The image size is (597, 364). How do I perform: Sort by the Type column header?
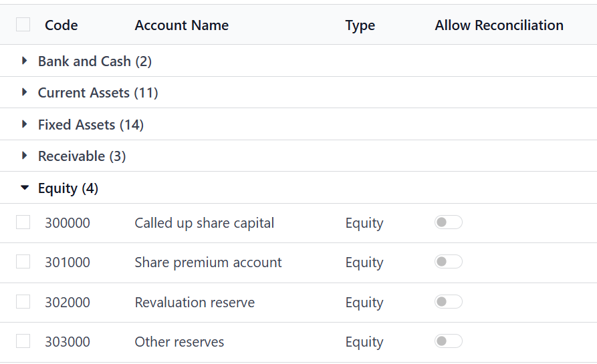pyautogui.click(x=360, y=25)
